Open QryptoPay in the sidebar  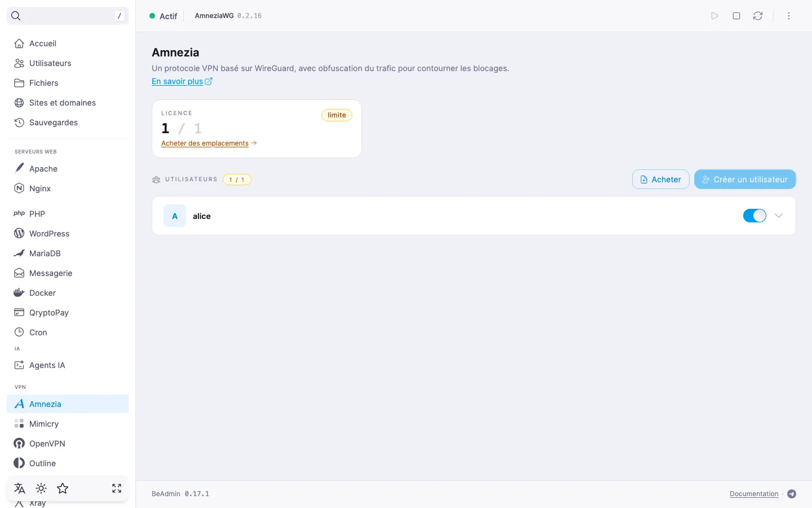coord(68,313)
